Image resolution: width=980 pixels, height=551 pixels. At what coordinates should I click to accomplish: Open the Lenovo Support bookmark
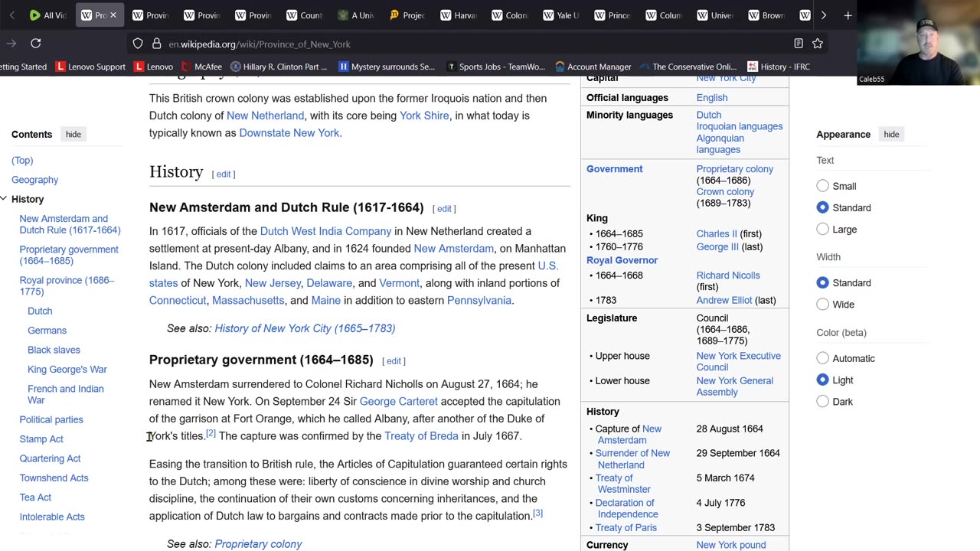(90, 67)
